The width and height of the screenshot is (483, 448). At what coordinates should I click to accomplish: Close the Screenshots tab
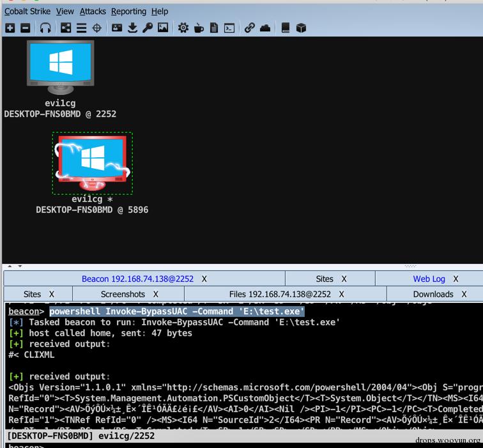click(156, 294)
